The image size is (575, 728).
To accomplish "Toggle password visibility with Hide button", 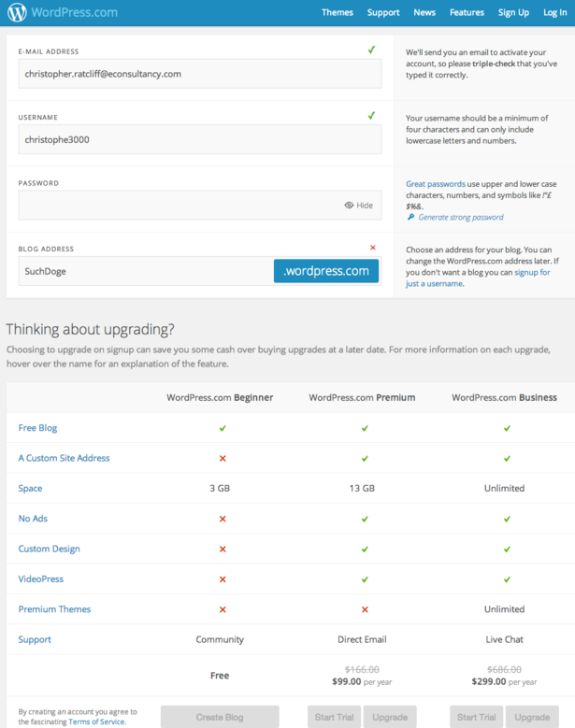I will [x=358, y=206].
